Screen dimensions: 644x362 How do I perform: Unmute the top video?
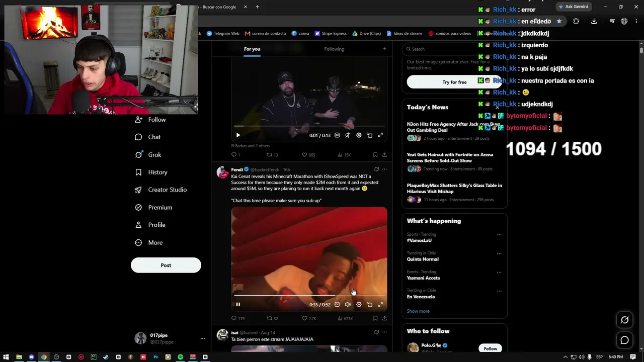click(348, 135)
